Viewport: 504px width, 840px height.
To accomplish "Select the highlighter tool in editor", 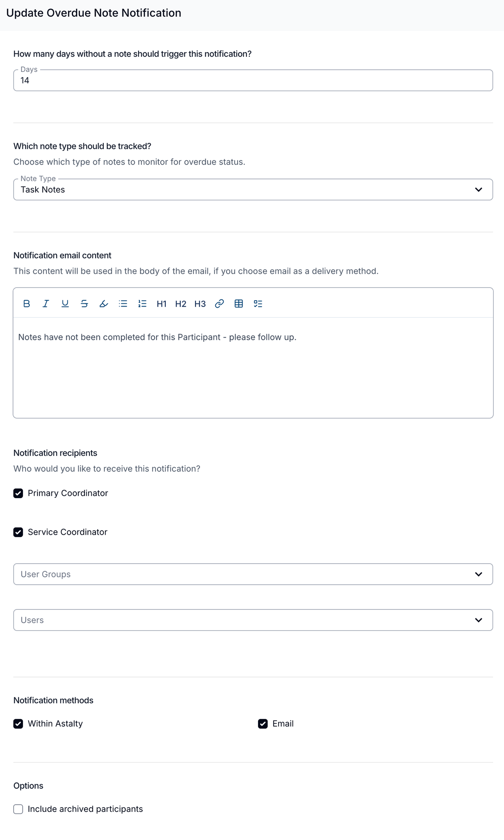I will pos(104,304).
